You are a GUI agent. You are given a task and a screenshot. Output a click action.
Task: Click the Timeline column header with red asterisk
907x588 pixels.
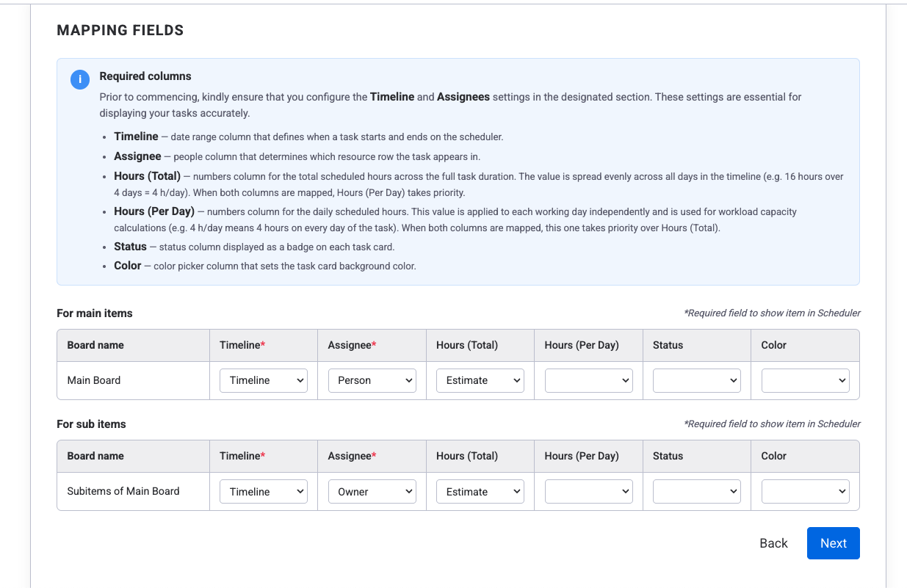click(x=242, y=345)
